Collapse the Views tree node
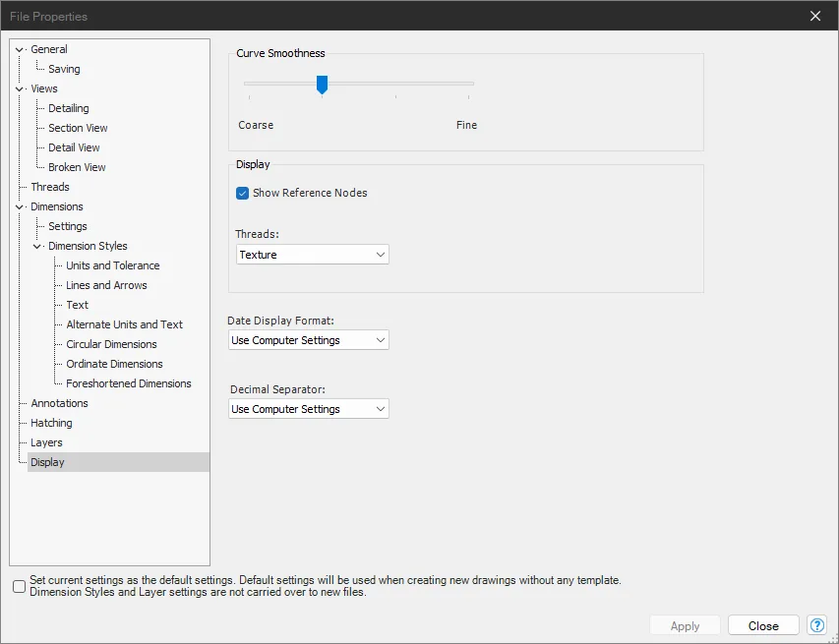The width and height of the screenshot is (839, 644). tap(20, 88)
